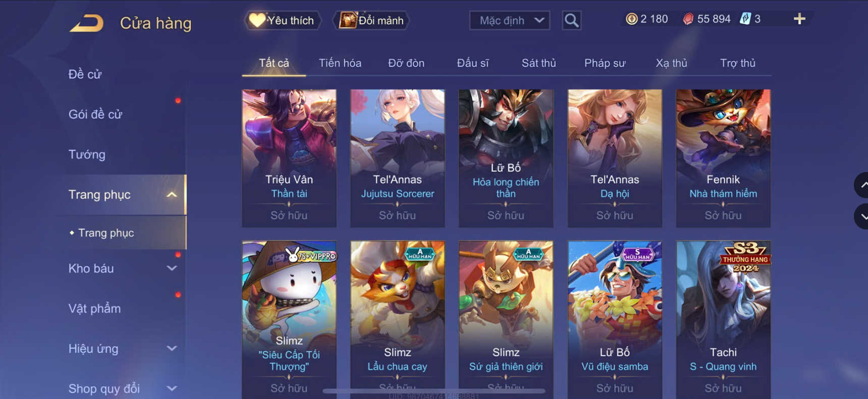Tap the gold coin balance icon
The image size is (868, 399).
click(631, 19)
